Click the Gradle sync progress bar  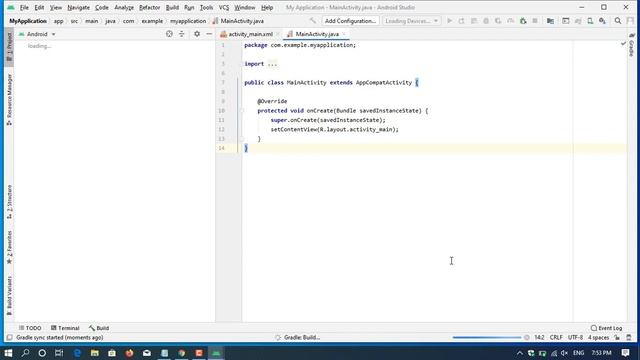click(x=487, y=338)
